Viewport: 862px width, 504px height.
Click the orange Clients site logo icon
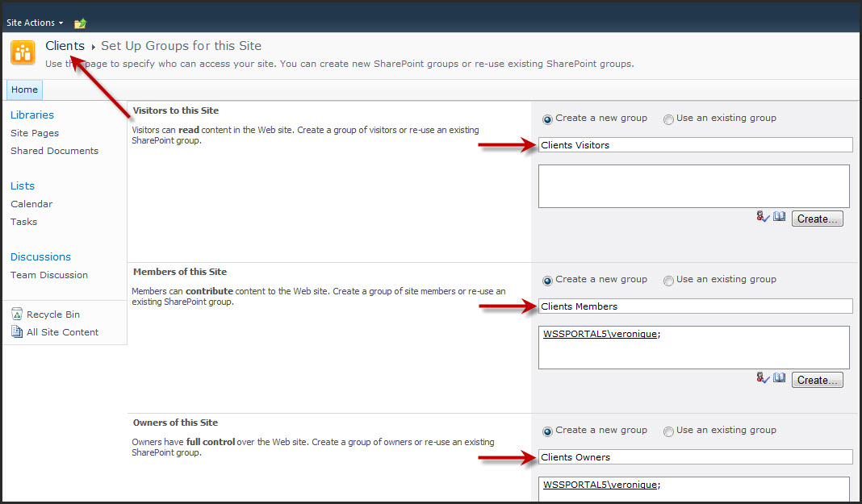click(x=23, y=53)
